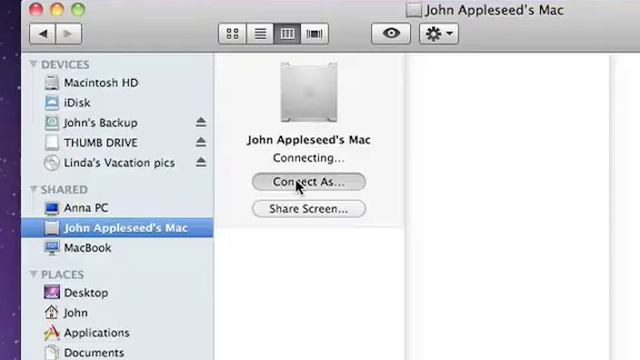This screenshot has height=360, width=640.
Task: Go forward with the right arrow button
Action: pyautogui.click(x=69, y=34)
